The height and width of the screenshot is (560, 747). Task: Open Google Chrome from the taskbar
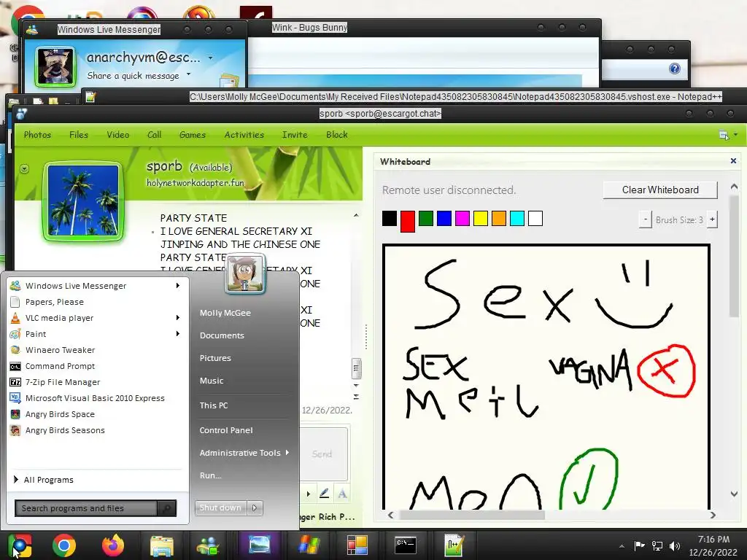click(x=64, y=545)
